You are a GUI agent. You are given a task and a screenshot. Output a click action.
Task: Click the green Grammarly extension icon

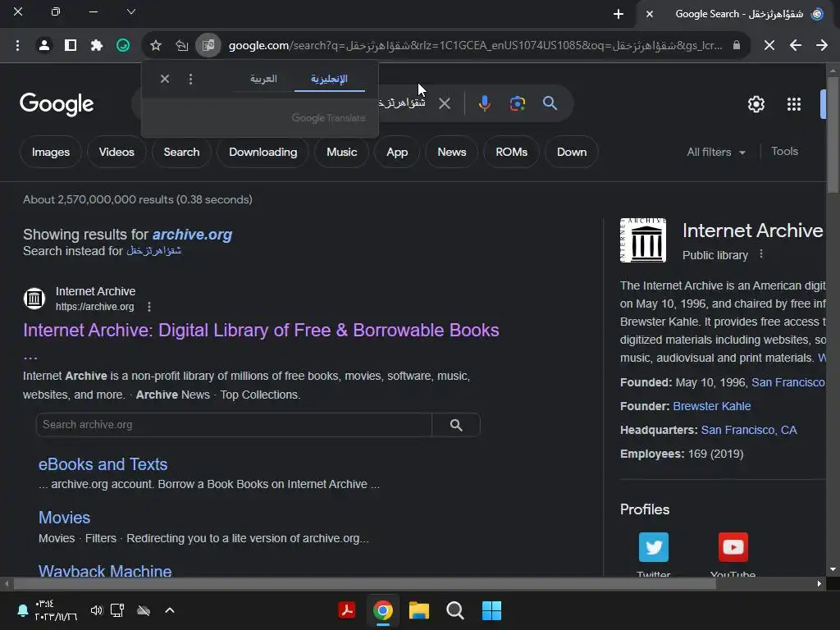pos(123,46)
